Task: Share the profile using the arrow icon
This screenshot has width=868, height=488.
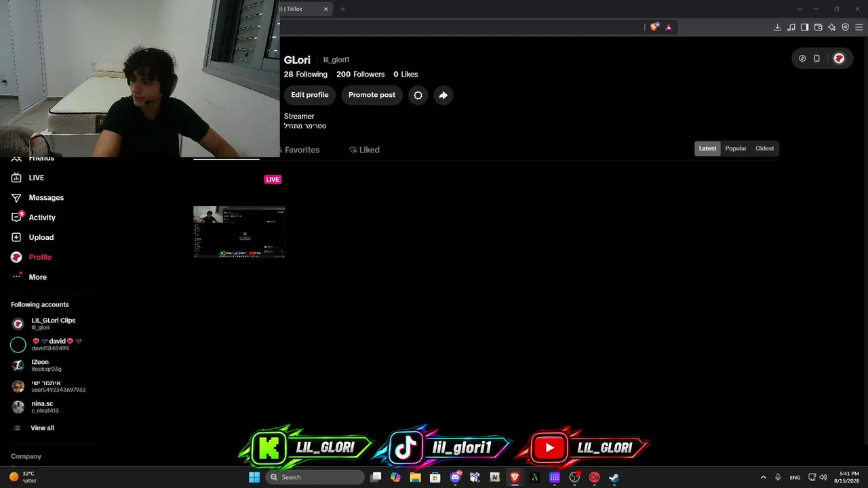Action: (443, 95)
